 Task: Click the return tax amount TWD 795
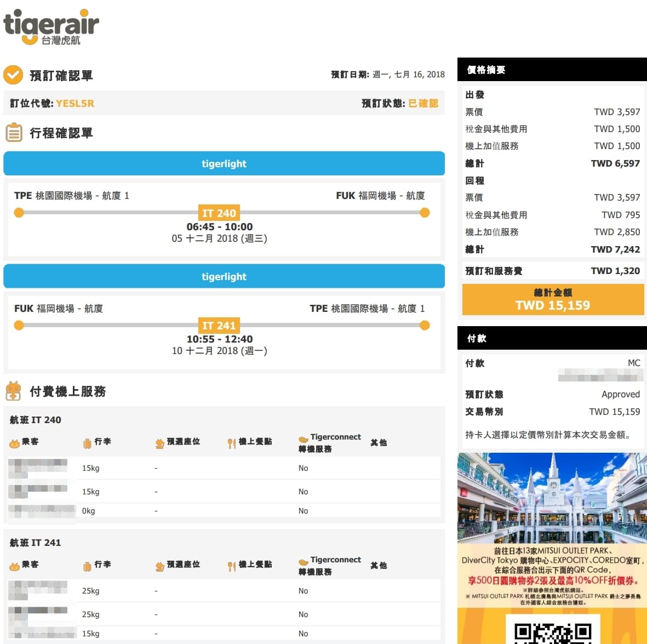pyautogui.click(x=621, y=215)
